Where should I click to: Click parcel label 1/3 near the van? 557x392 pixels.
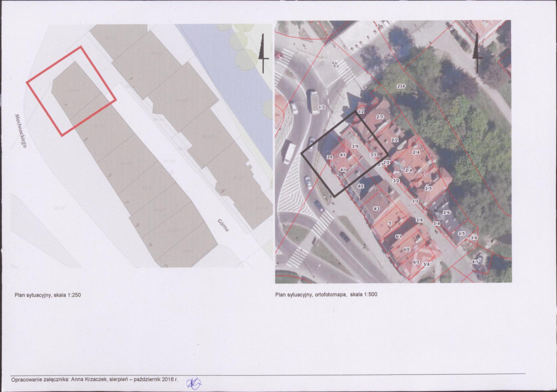click(x=321, y=107)
